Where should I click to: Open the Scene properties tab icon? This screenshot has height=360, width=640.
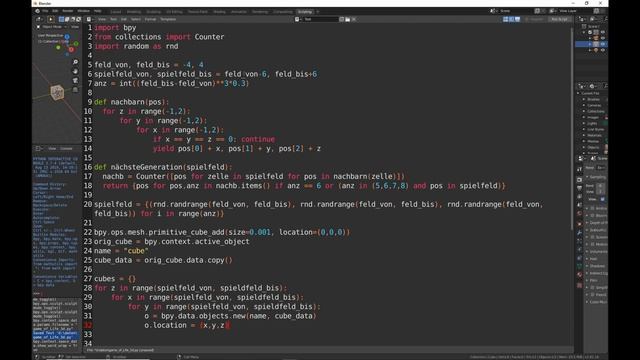point(580,205)
